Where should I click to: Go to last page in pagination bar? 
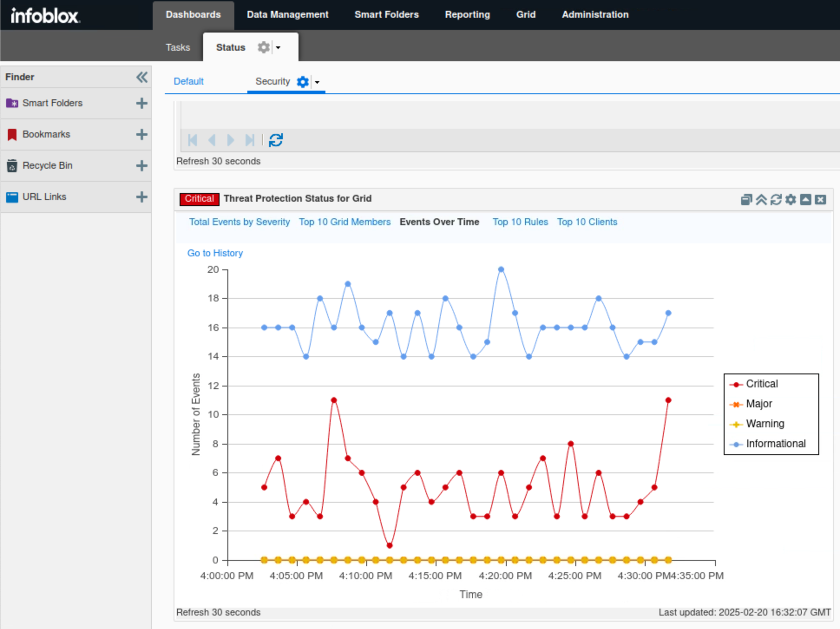coord(249,140)
